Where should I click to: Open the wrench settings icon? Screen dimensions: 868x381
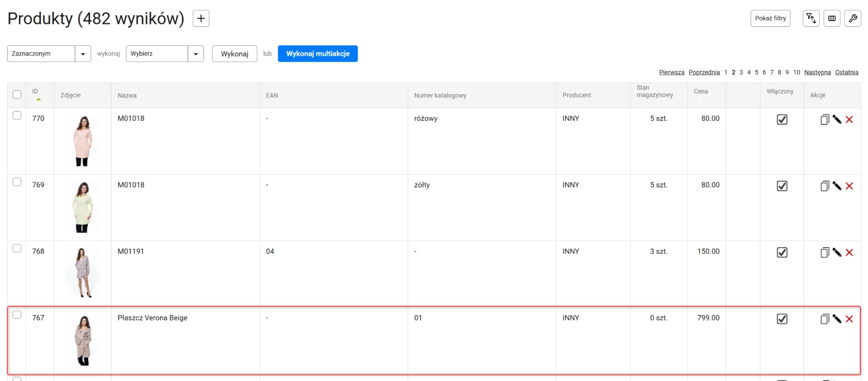(852, 18)
